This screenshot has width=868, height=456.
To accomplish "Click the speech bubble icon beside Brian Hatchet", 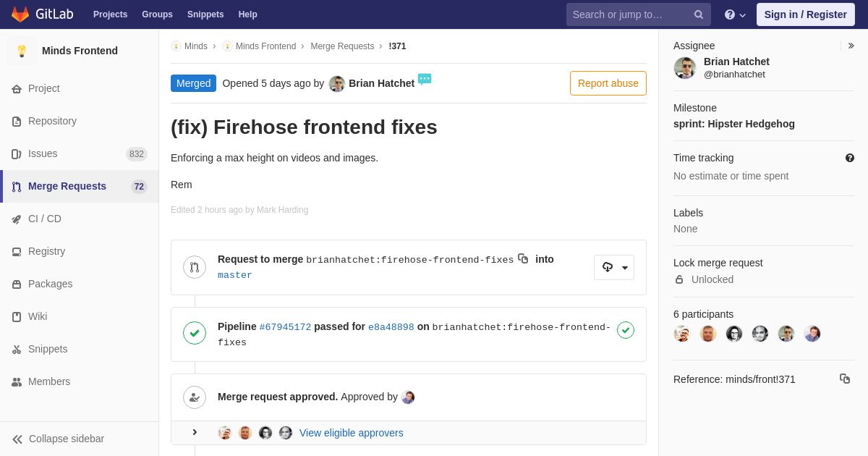I will tap(425, 79).
